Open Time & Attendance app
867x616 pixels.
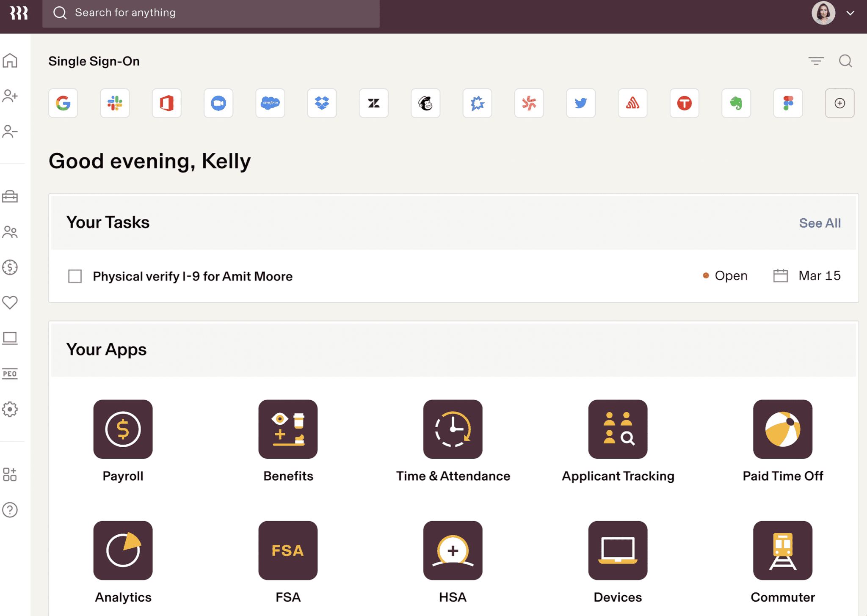click(453, 429)
